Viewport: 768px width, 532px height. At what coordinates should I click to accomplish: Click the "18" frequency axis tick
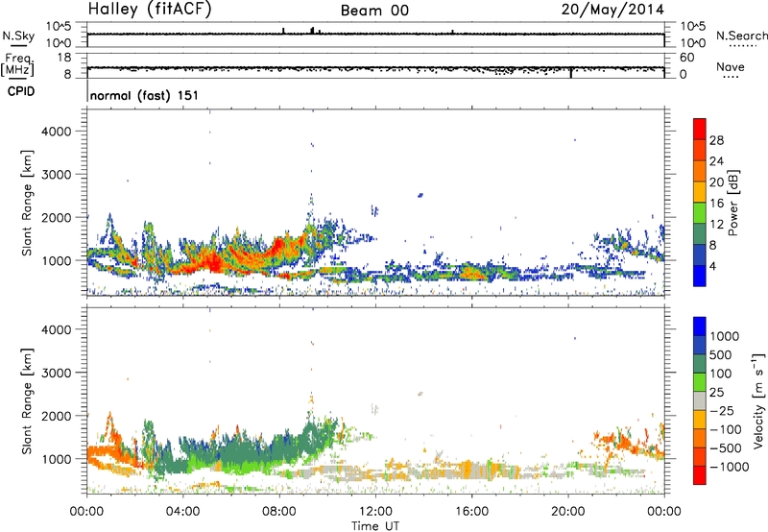[x=64, y=58]
